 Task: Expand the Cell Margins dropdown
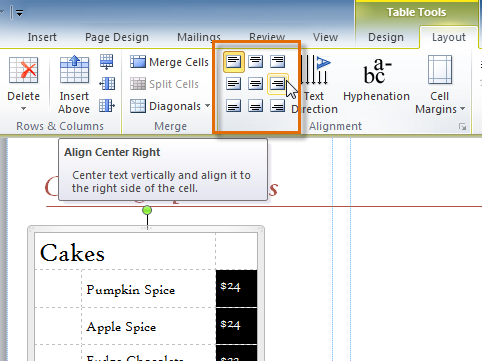pyautogui.click(x=440, y=84)
